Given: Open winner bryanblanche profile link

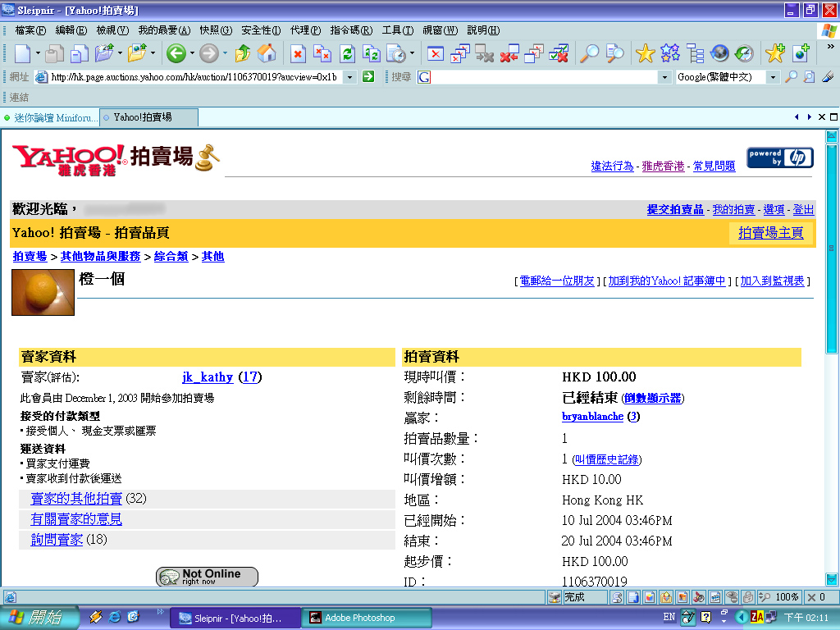Looking at the screenshot, I should (x=592, y=416).
